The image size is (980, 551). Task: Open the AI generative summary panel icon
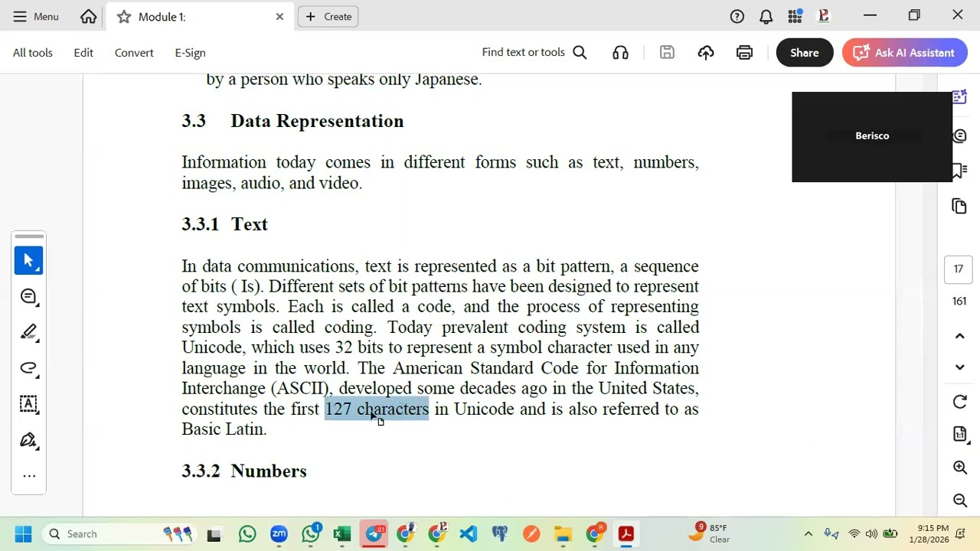tap(959, 97)
